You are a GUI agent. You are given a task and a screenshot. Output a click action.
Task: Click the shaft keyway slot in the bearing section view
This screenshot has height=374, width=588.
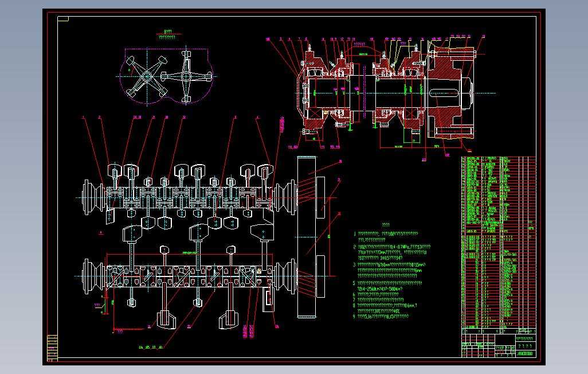pyautogui.click(x=444, y=93)
